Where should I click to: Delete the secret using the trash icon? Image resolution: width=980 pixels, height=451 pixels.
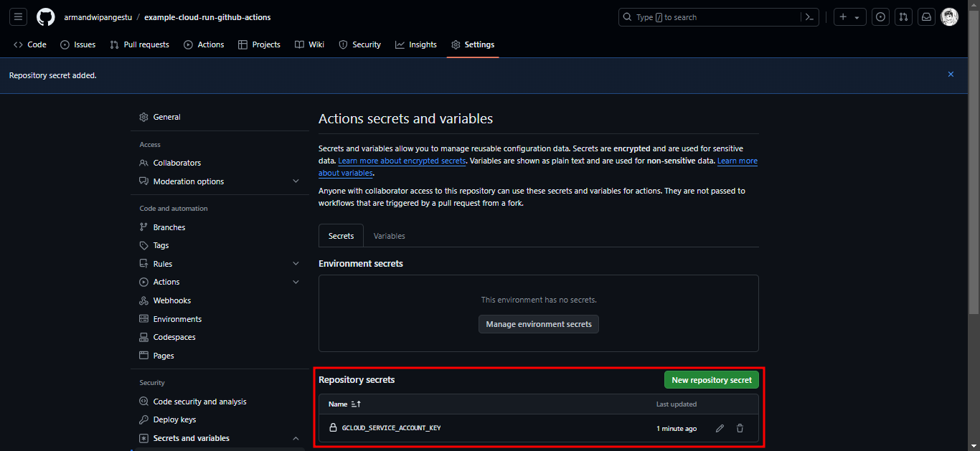(740, 427)
